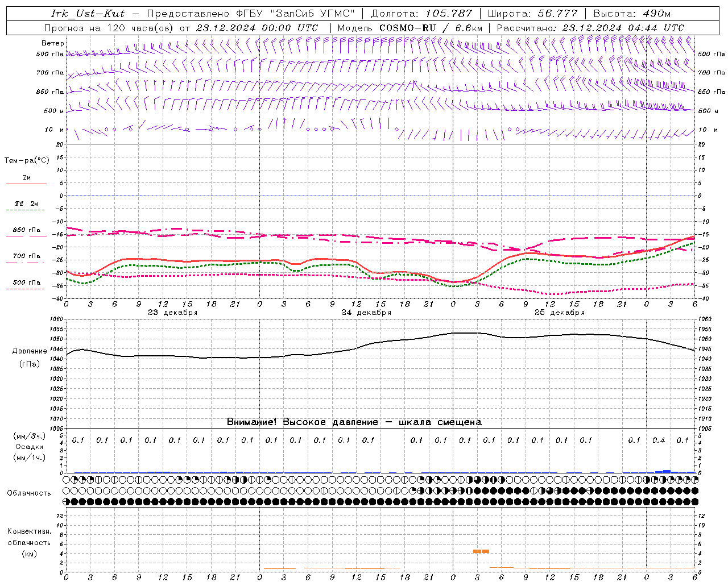Click the Широта: 56.777 value
This screenshot has width=728, height=582.
[x=532, y=14]
